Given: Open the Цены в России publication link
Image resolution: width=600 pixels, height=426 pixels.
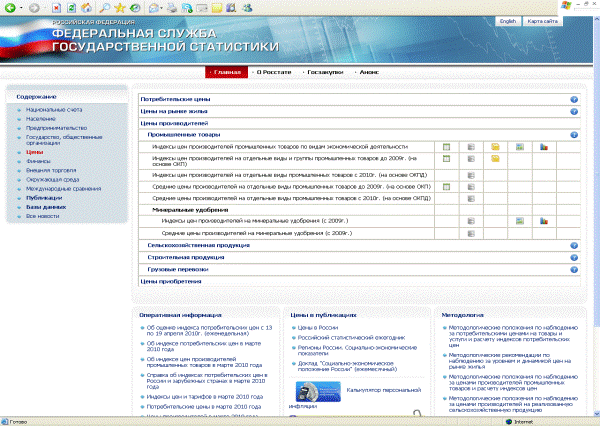Looking at the screenshot, I should 318,328.
